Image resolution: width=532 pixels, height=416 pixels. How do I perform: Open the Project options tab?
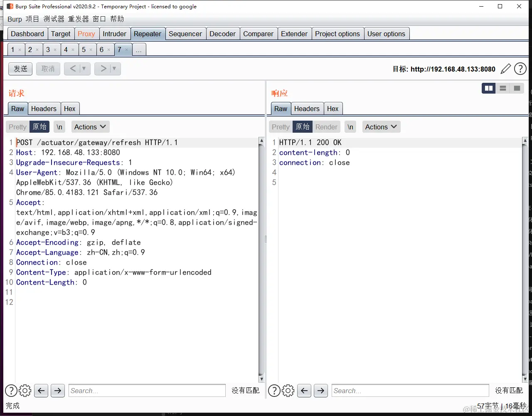pos(337,34)
